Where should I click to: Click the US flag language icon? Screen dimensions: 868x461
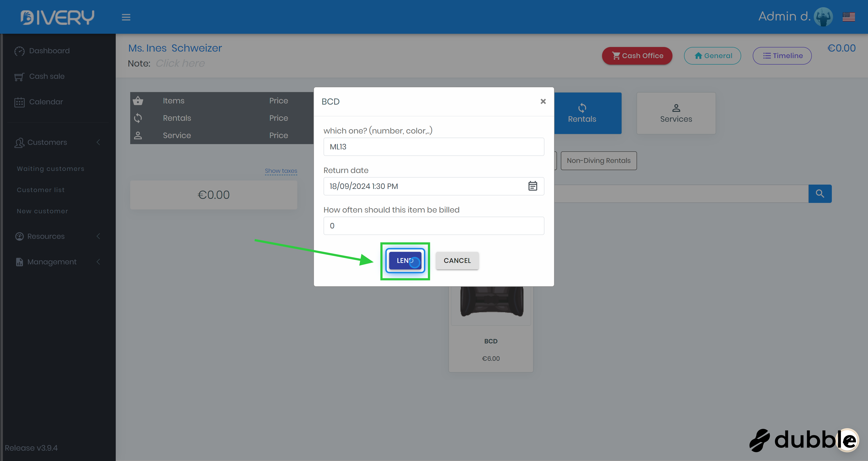(x=848, y=16)
